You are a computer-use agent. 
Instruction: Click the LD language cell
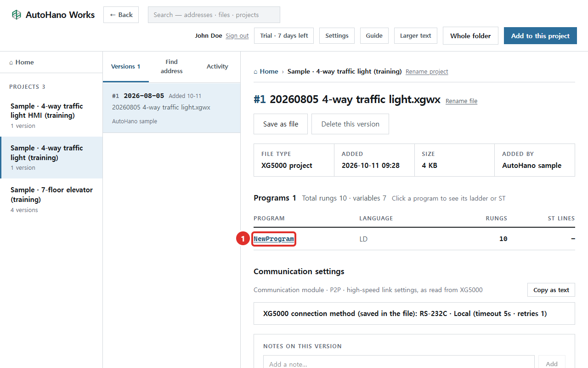point(363,239)
